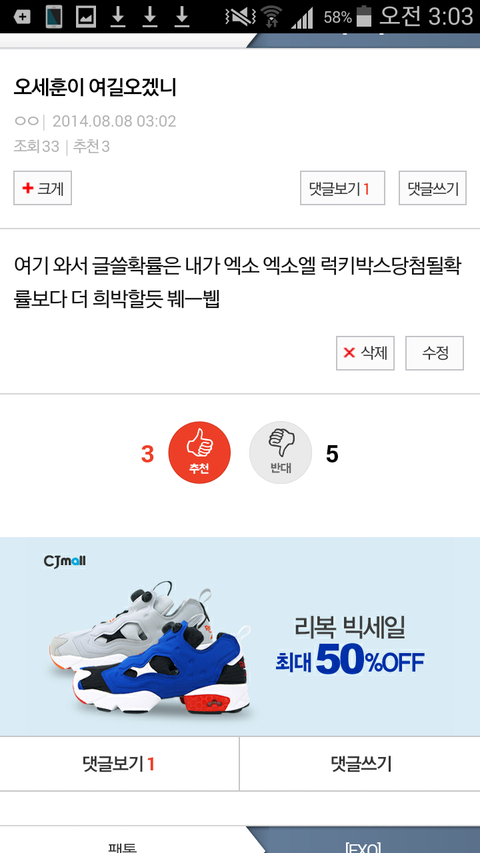
Task: Tap the blue Reebok sneaker image
Action: coord(163,669)
